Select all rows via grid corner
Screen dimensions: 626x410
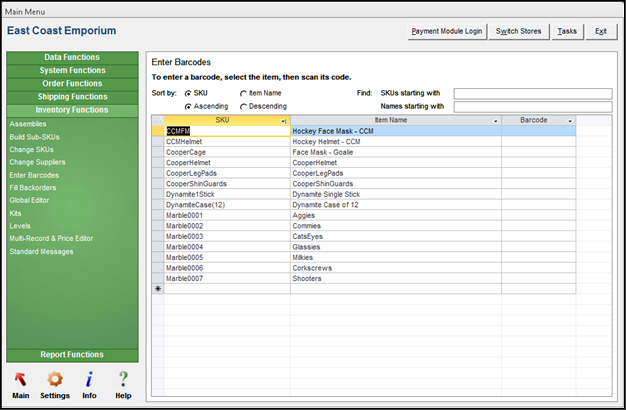click(x=158, y=120)
